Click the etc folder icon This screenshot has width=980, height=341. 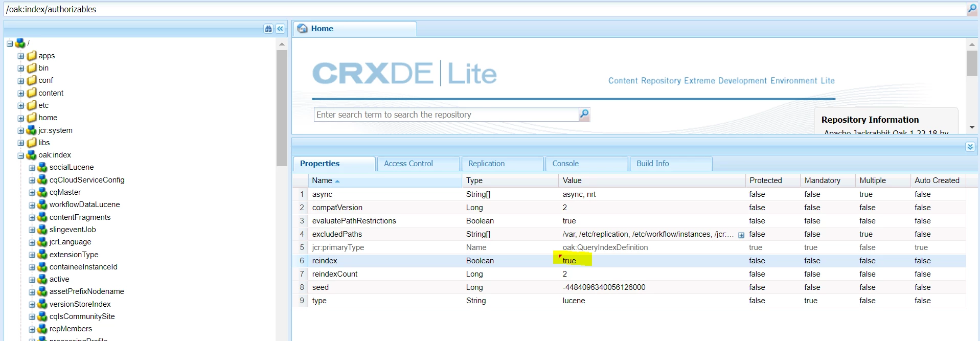pyautogui.click(x=32, y=105)
